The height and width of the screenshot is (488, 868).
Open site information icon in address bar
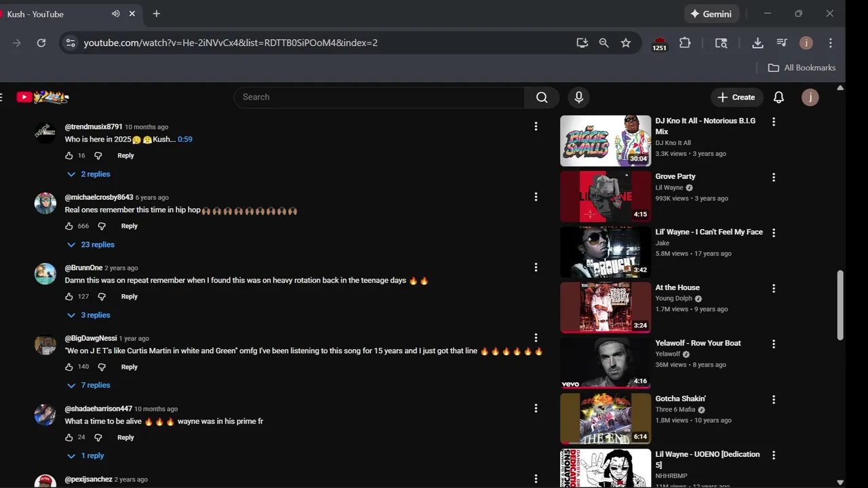coord(70,43)
